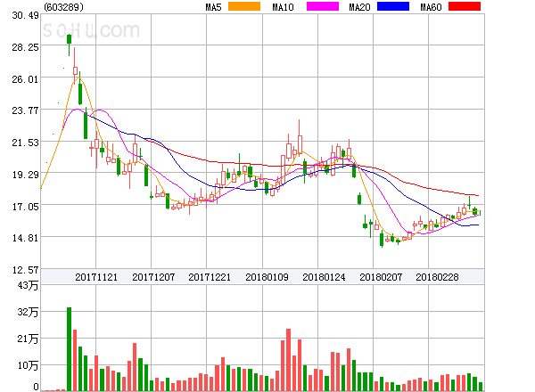Click the 21.53 price axis label
Image resolution: width=535 pixels, height=392 pixels.
click(x=25, y=143)
